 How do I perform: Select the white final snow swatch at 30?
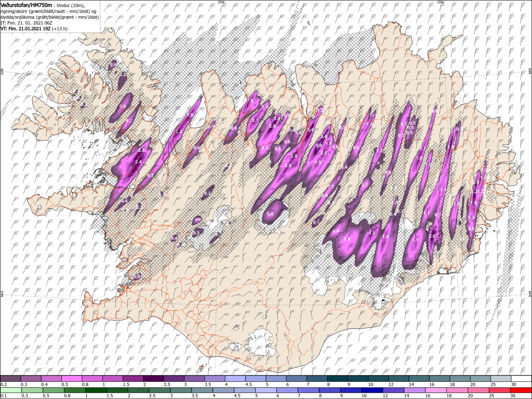(x=521, y=379)
